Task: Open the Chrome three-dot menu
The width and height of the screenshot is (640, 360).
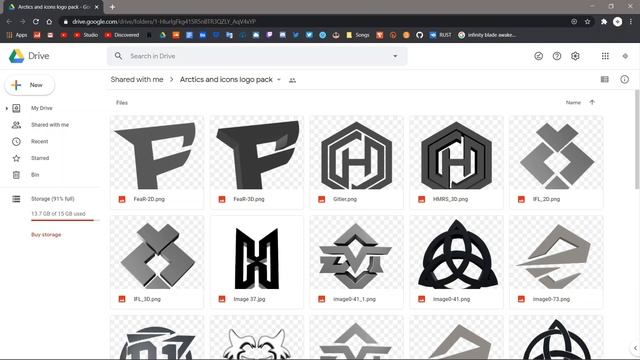Action: click(x=631, y=21)
